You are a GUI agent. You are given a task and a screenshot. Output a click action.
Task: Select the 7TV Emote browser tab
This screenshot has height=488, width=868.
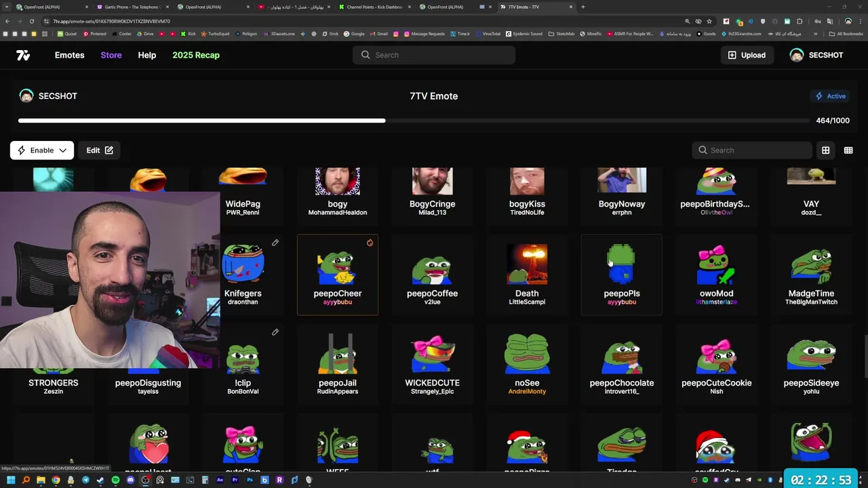click(536, 7)
